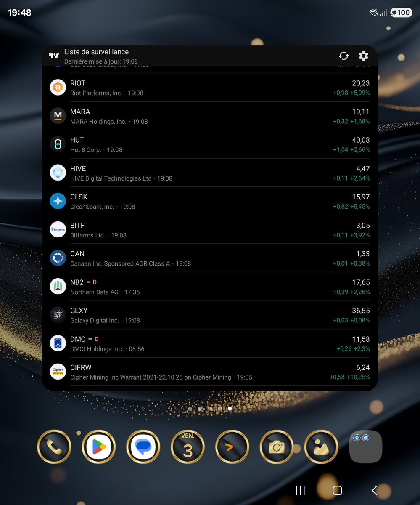This screenshot has height=505, width=420.
Task: Open the HUT ticker symbol
Action: pos(77,140)
